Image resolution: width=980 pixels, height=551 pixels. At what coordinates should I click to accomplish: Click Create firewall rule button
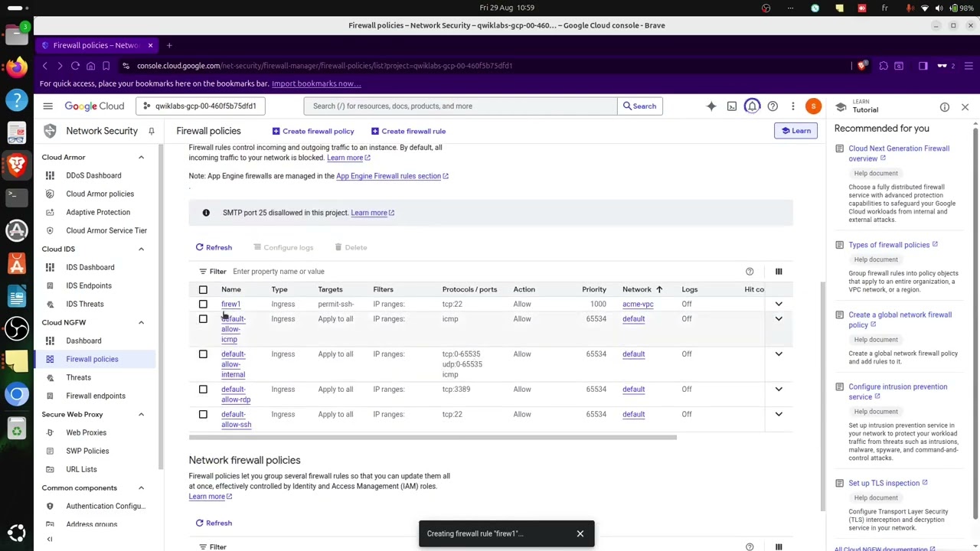408,132
